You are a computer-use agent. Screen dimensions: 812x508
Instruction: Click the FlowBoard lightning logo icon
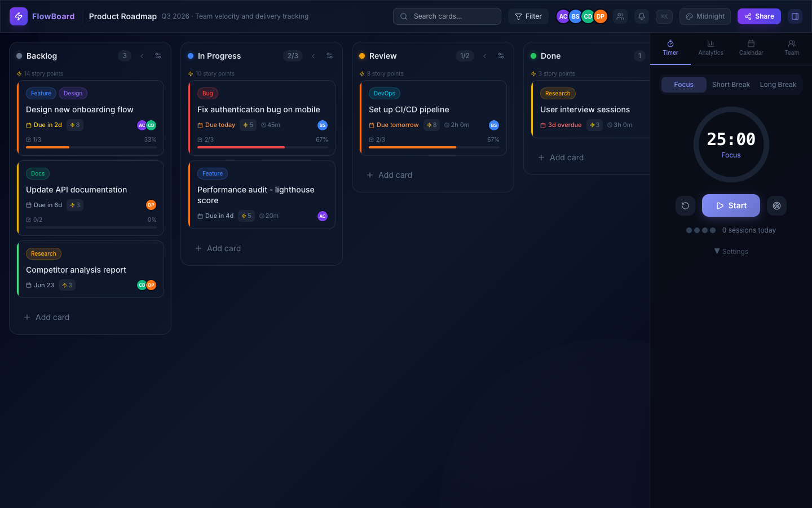click(19, 16)
